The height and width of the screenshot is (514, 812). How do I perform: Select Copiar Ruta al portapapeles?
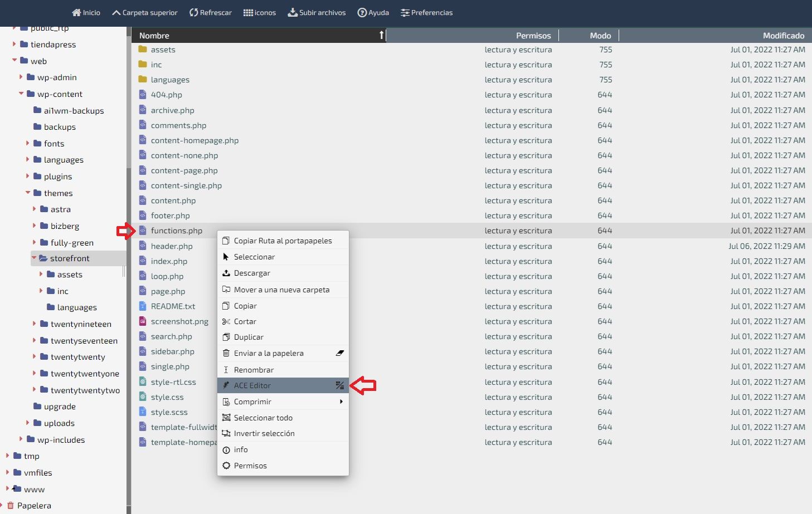point(283,241)
